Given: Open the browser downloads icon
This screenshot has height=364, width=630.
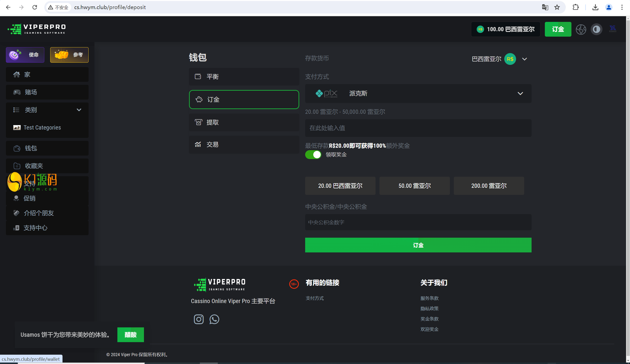Looking at the screenshot, I should pyautogui.click(x=595, y=7).
